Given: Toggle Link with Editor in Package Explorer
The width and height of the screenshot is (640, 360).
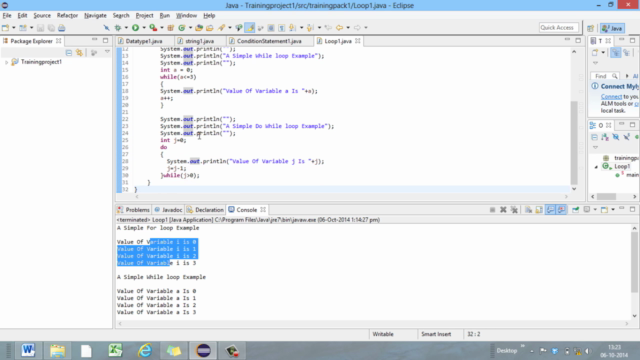Looking at the screenshot, I should 79,53.
